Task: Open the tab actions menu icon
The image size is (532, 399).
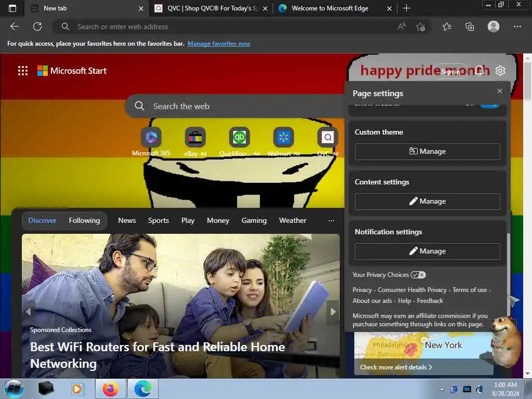Action: 12,8
